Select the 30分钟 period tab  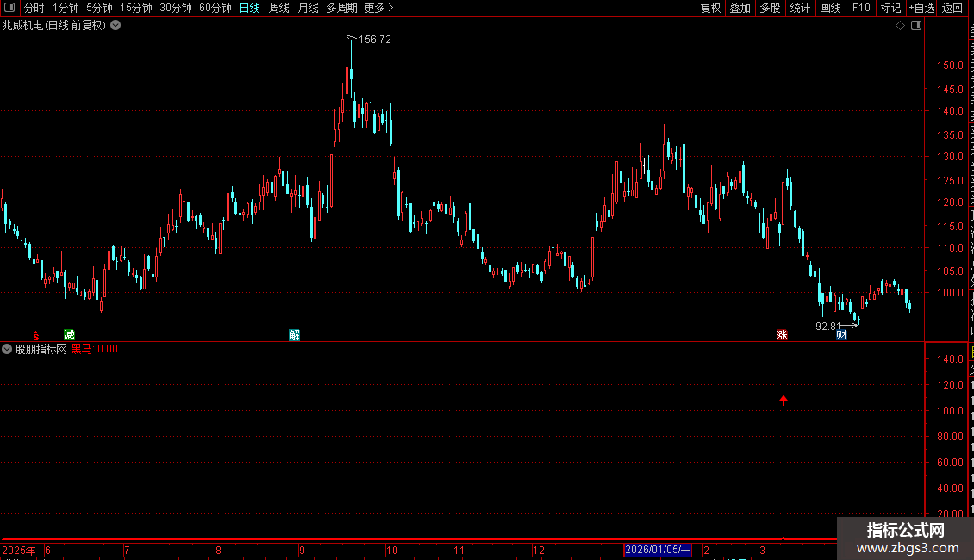pyautogui.click(x=176, y=8)
